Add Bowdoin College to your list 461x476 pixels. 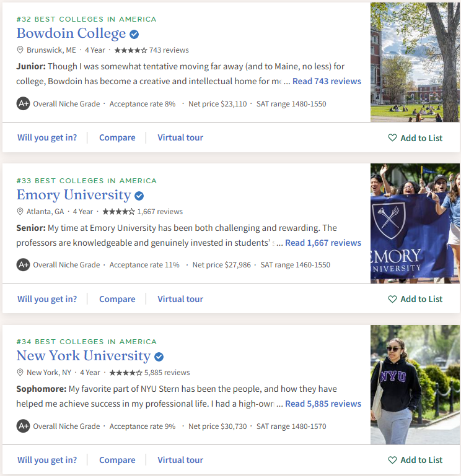415,138
